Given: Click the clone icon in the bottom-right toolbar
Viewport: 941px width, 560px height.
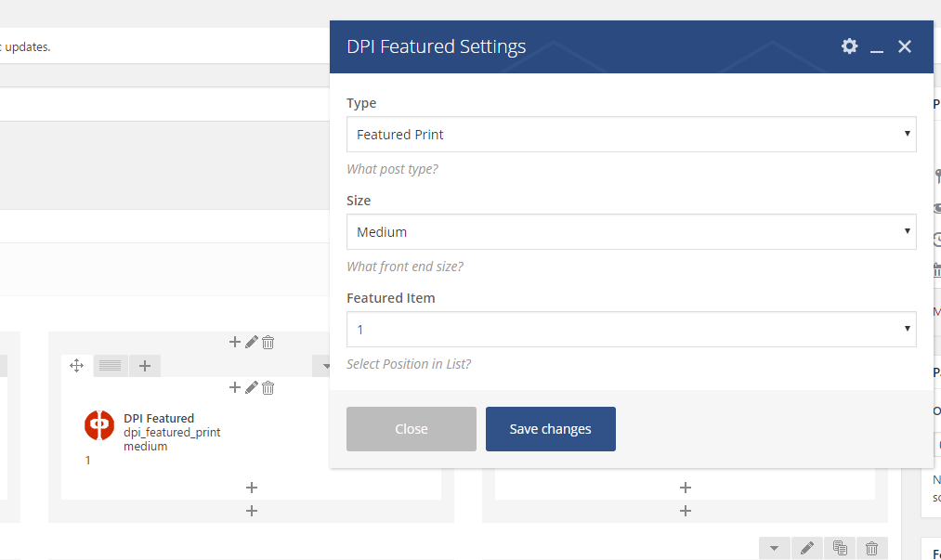Looking at the screenshot, I should tap(840, 549).
